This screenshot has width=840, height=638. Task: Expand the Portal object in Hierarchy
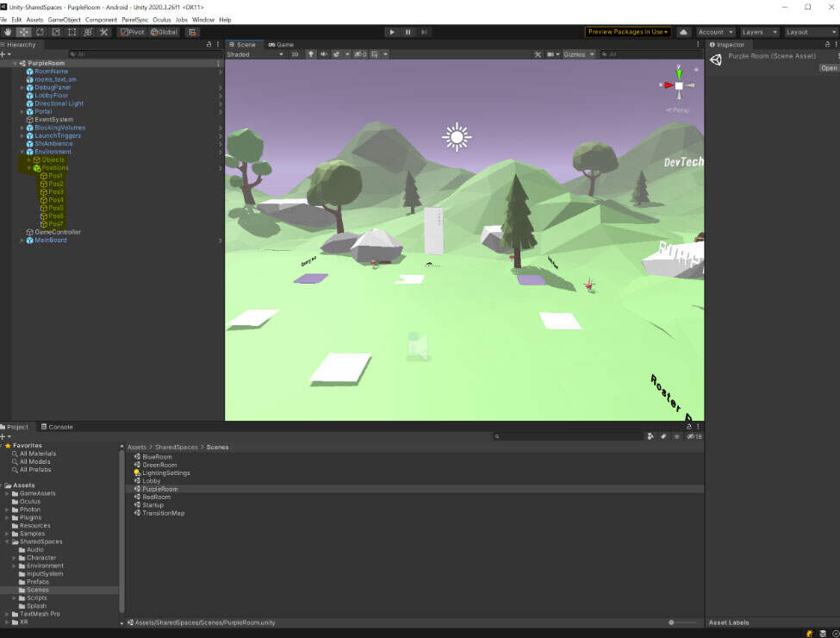(x=22, y=112)
